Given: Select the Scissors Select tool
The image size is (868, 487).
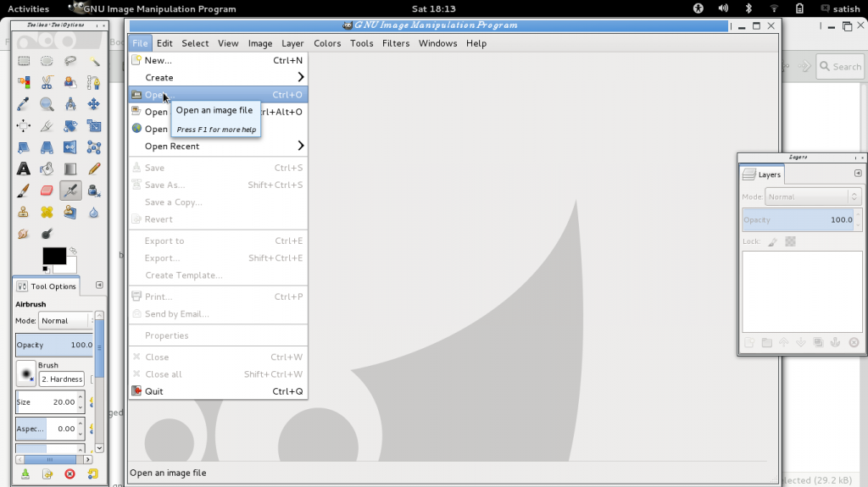Looking at the screenshot, I should [x=47, y=82].
